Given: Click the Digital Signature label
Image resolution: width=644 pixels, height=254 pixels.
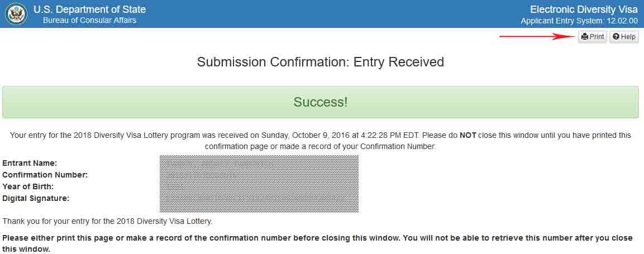Looking at the screenshot, I should point(36,198).
